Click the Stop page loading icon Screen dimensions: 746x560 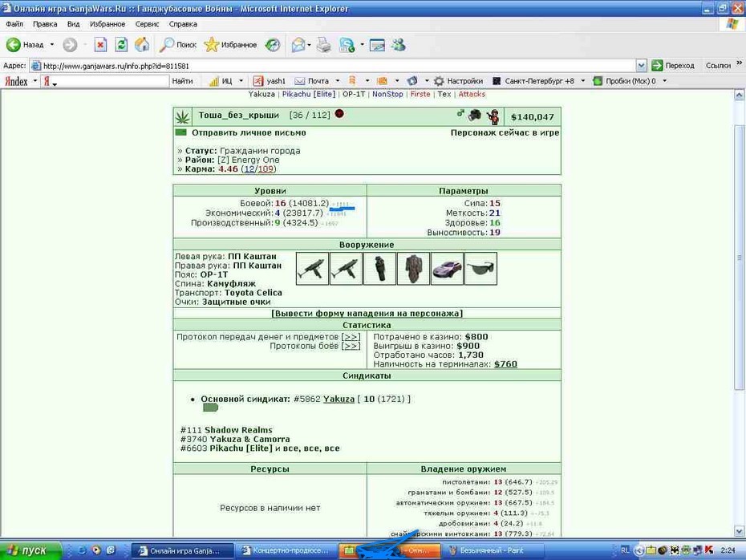coord(100,45)
